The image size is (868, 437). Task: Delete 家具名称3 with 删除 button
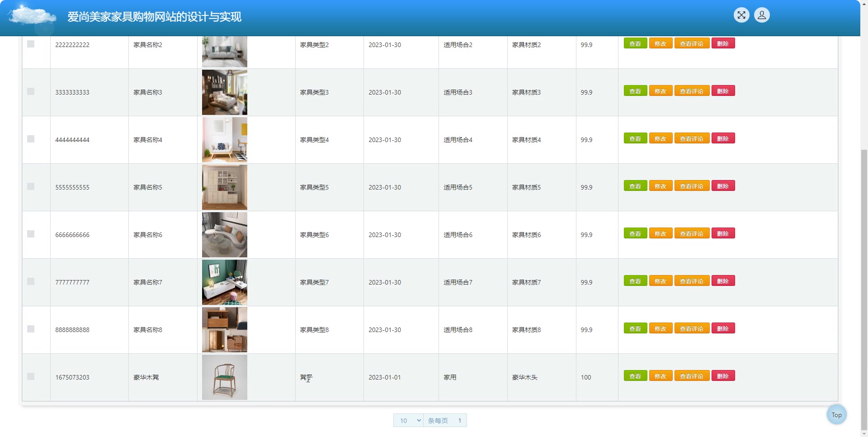pos(723,91)
